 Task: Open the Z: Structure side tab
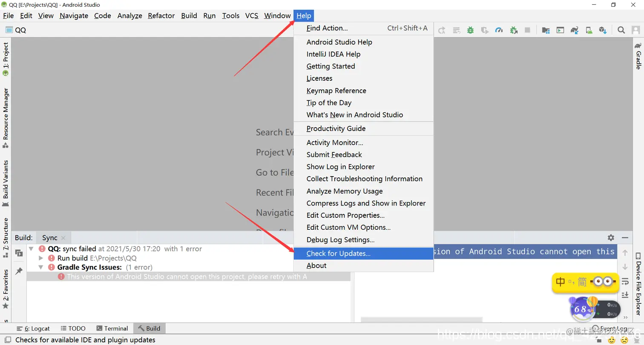(6, 238)
